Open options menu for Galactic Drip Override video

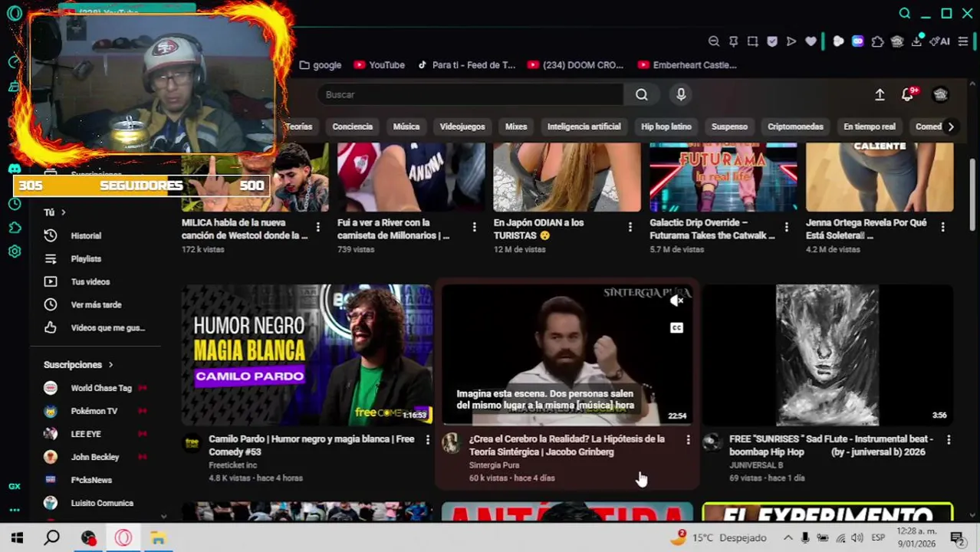[786, 227]
